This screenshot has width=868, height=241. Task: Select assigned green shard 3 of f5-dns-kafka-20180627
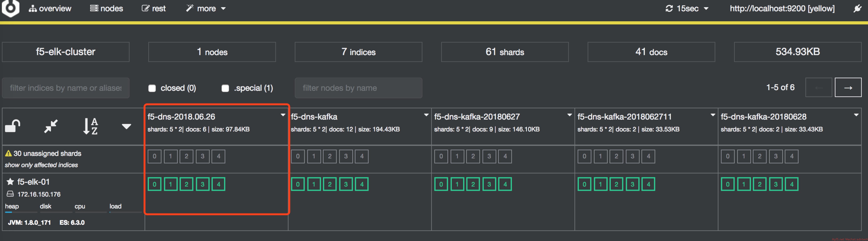click(489, 184)
